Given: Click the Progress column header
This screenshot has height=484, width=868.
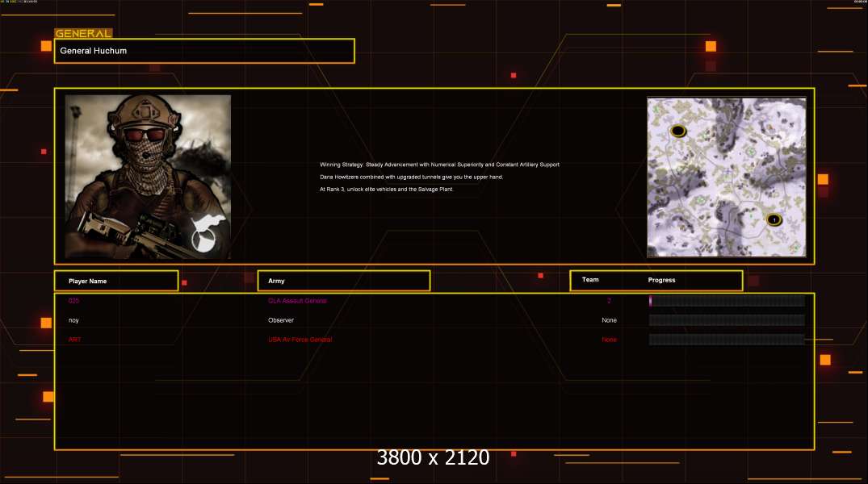Looking at the screenshot, I should [661, 280].
